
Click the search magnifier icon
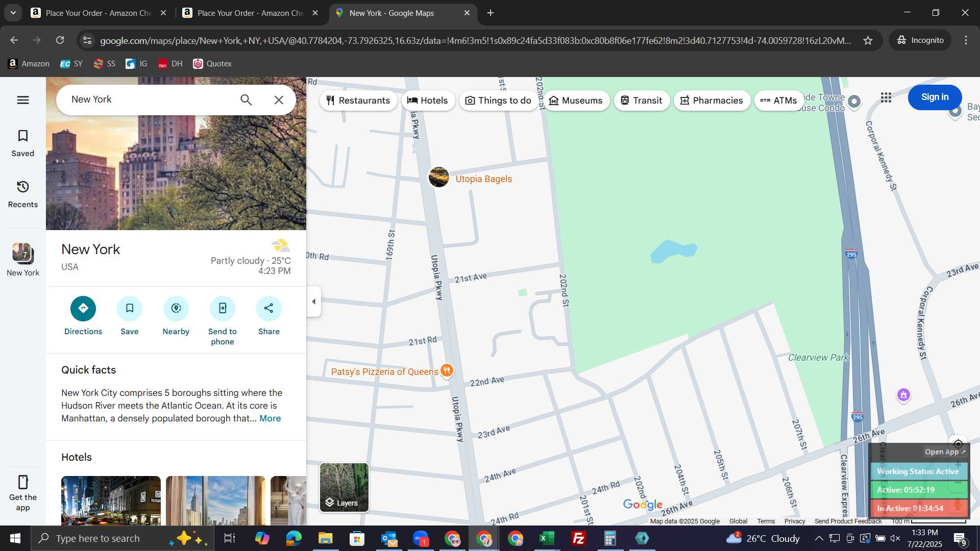coord(246,100)
